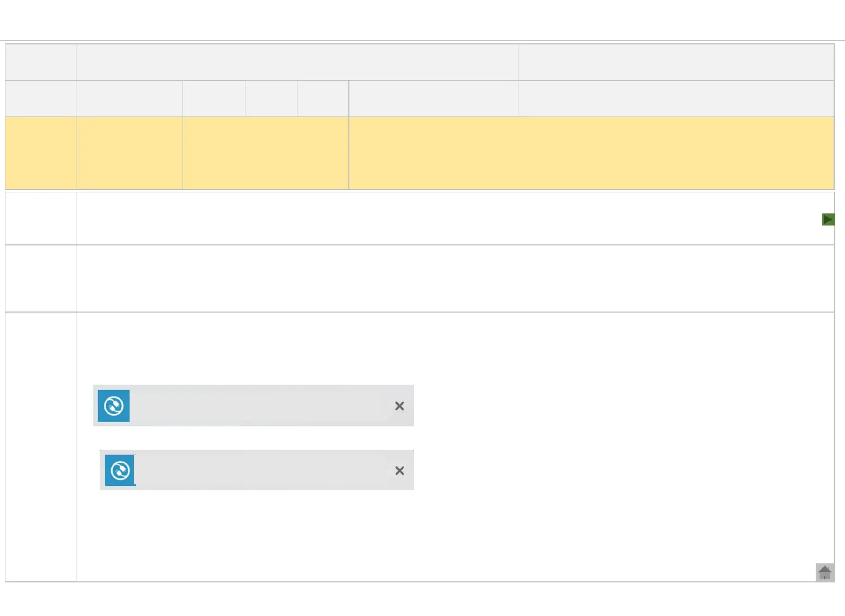845x616 pixels.
Task: Click the narrow left cell beside the green arrow row
Action: pos(41,218)
